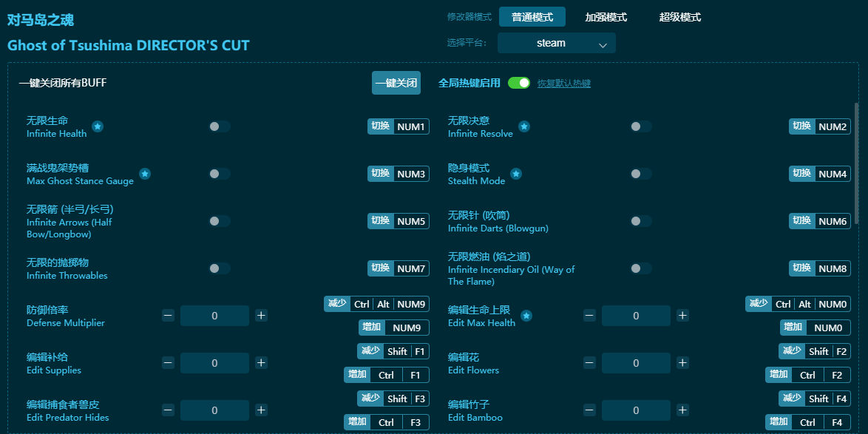The height and width of the screenshot is (434, 868).
Task: Click 切换 NUM5 hotkey button
Action: (x=398, y=221)
